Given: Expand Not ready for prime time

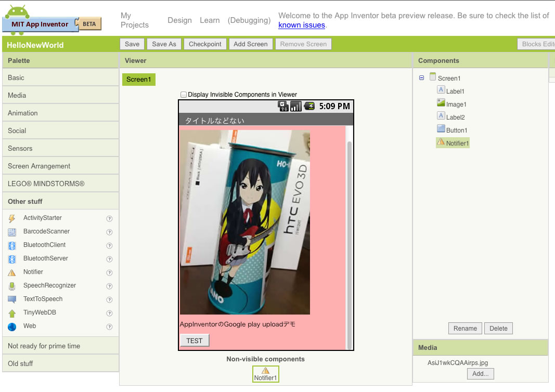Looking at the screenshot, I should (x=60, y=346).
